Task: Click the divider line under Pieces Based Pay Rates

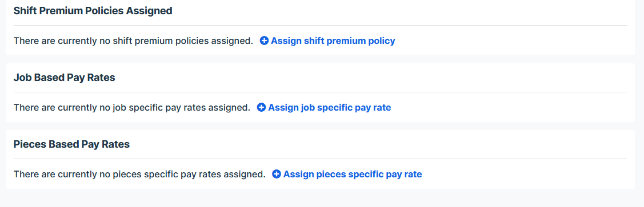Action: point(320,159)
